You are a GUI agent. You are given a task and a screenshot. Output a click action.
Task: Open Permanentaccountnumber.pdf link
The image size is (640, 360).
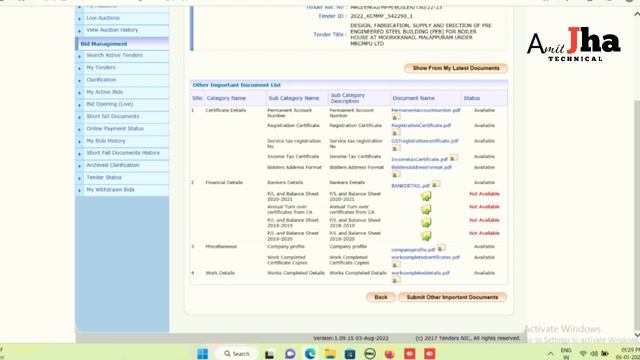pyautogui.click(x=426, y=110)
